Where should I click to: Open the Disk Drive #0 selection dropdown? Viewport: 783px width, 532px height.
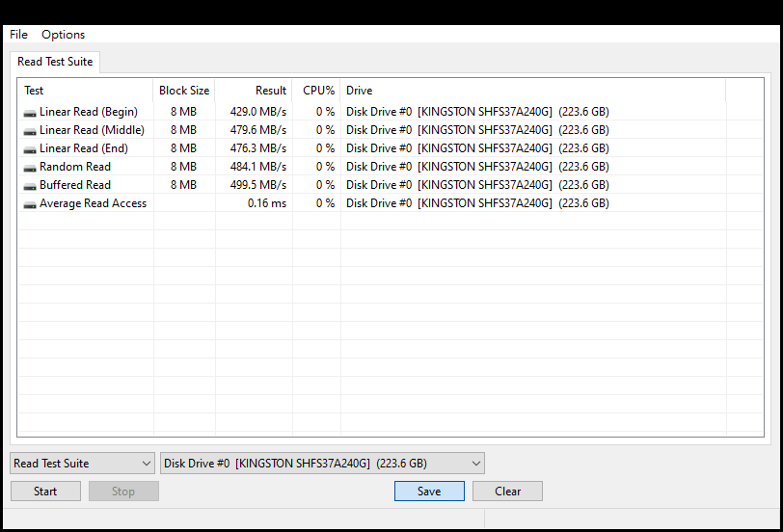[x=323, y=464]
